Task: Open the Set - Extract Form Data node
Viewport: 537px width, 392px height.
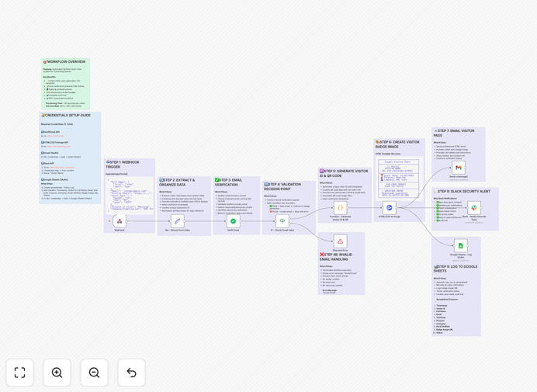Action: click(x=178, y=221)
